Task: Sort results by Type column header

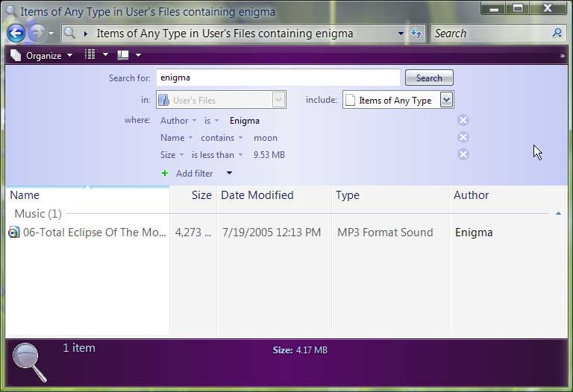Action: pyautogui.click(x=391, y=195)
